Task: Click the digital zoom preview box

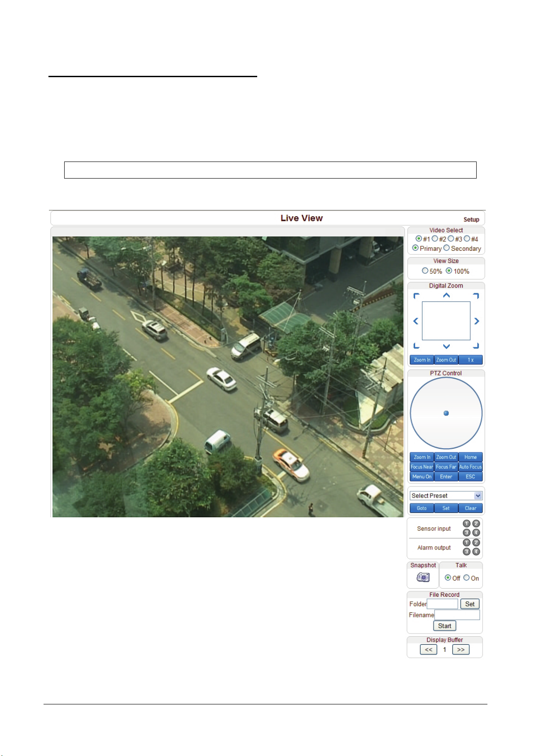Action: pyautogui.click(x=446, y=321)
